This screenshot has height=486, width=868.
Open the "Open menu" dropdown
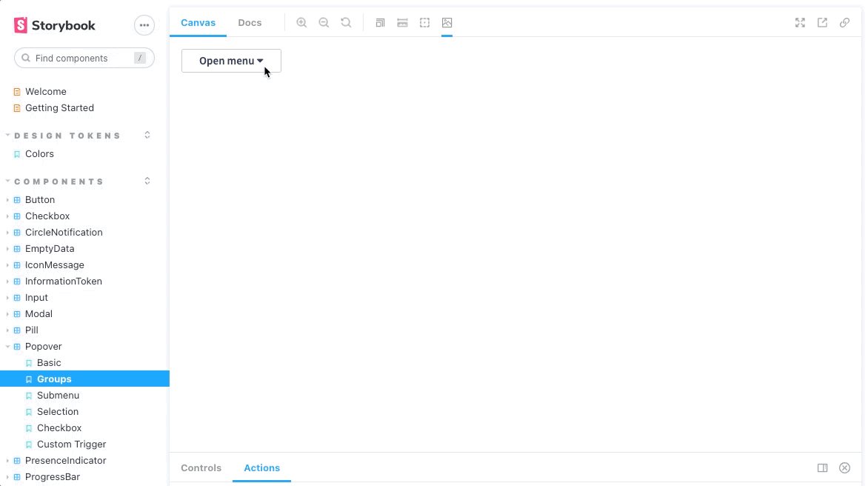click(x=231, y=61)
